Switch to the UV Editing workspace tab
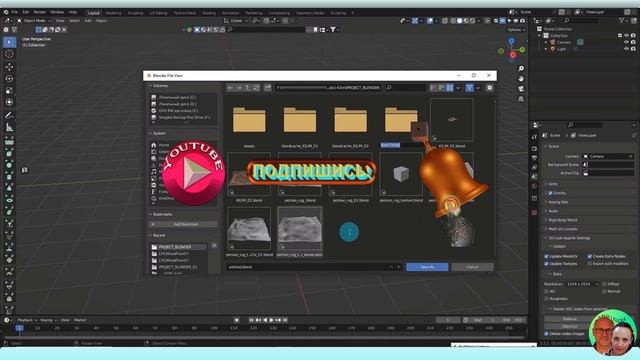This screenshot has height=360, width=640. tap(158, 13)
